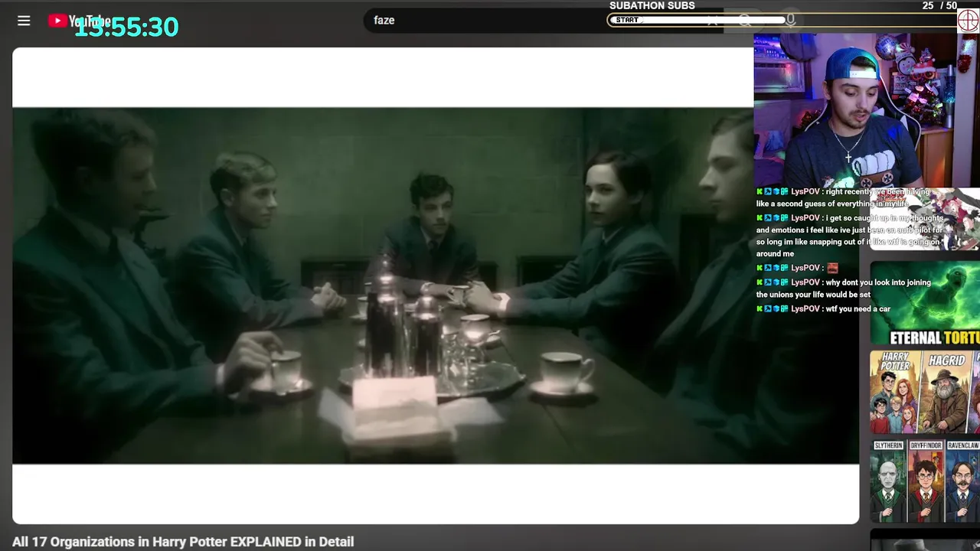Click the voice search microphone icon

click(x=790, y=21)
